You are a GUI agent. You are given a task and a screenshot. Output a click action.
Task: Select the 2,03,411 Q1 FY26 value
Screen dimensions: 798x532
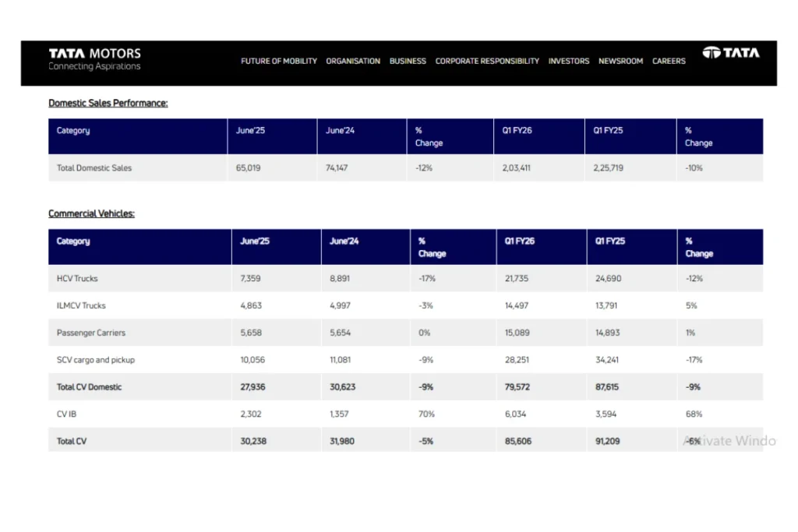(x=516, y=167)
